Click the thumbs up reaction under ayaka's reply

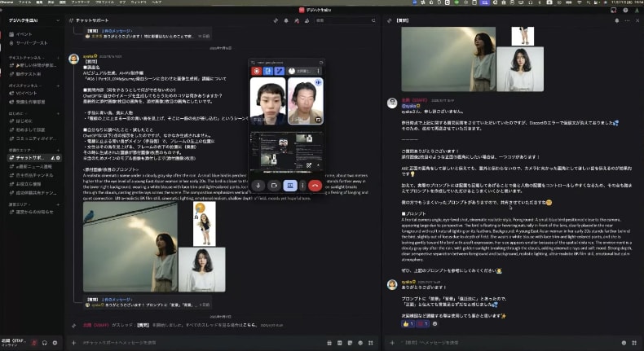[x=406, y=324]
